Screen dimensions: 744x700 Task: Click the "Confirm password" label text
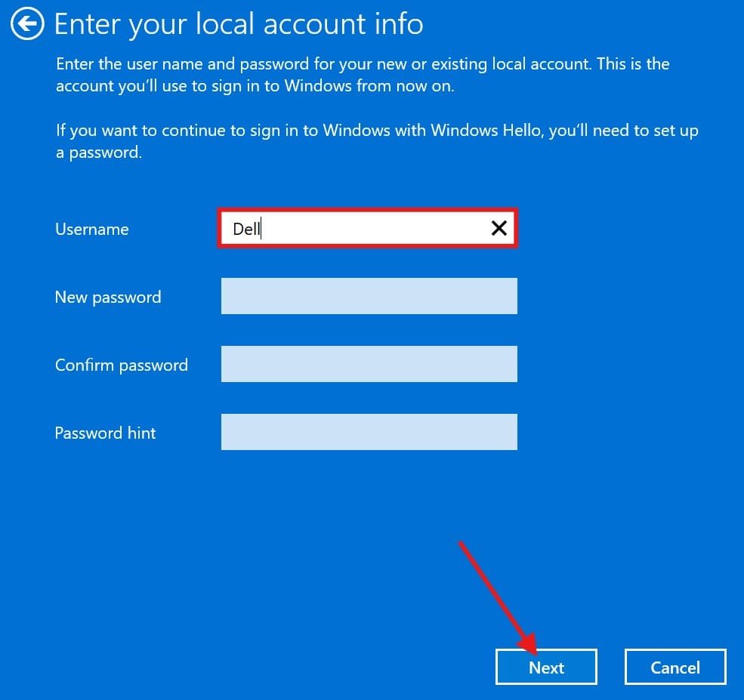tap(121, 365)
